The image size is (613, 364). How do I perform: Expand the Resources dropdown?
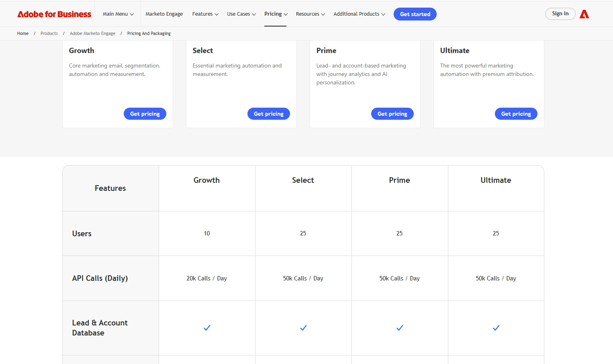point(311,14)
